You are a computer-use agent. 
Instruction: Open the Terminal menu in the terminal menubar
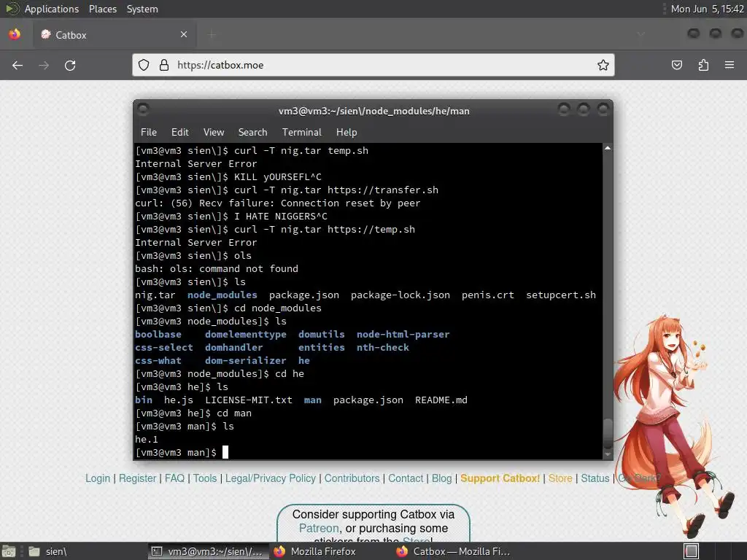click(x=301, y=133)
